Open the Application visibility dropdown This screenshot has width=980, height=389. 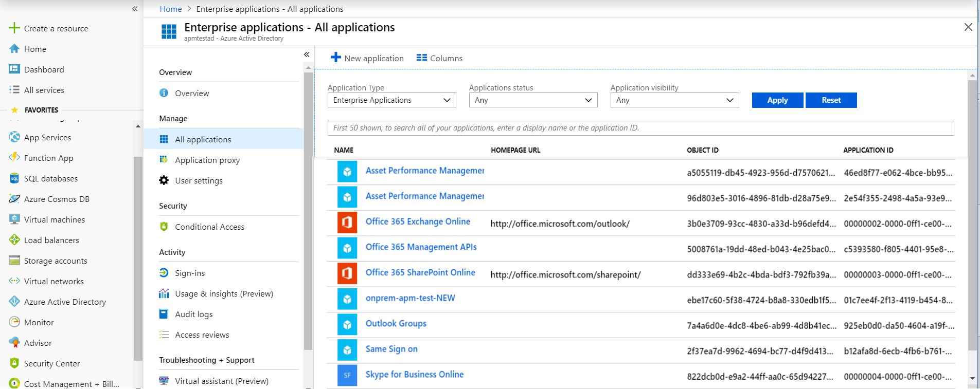(675, 100)
